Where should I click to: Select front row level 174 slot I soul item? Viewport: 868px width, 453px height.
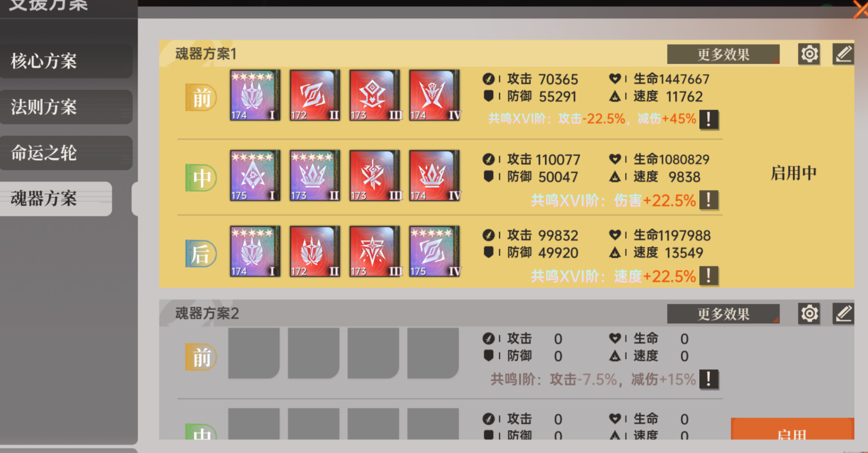(x=255, y=95)
